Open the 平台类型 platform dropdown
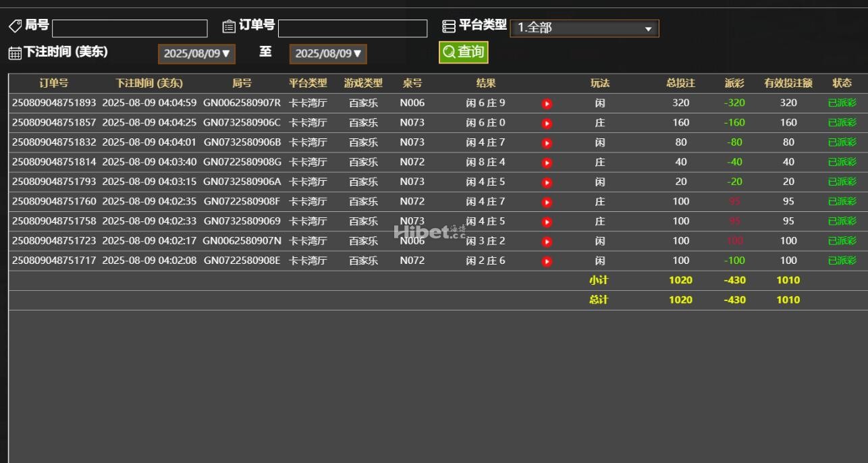The height and width of the screenshot is (463, 868). (584, 28)
